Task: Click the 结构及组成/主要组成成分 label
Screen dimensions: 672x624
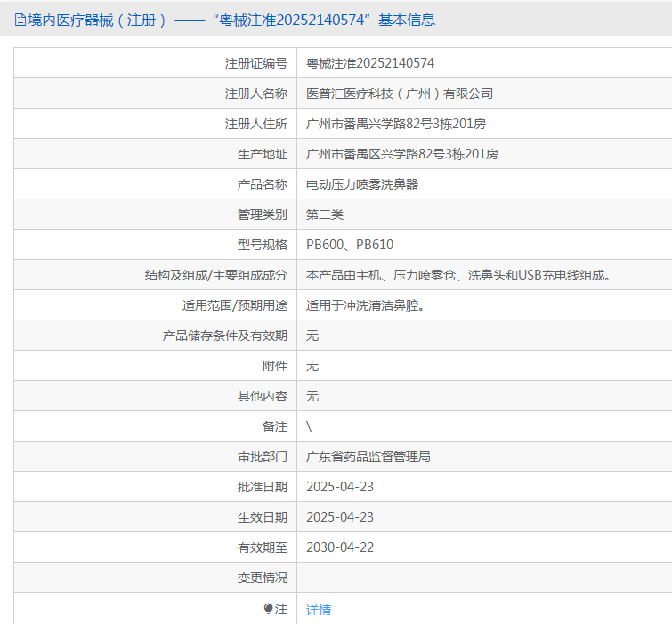Action: click(216, 275)
